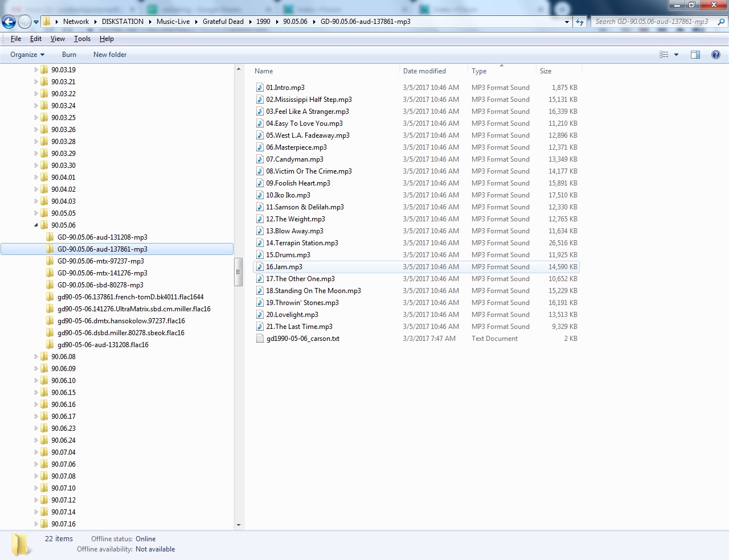The image size is (729, 560).
Task: Open the View menu
Action: tap(58, 39)
